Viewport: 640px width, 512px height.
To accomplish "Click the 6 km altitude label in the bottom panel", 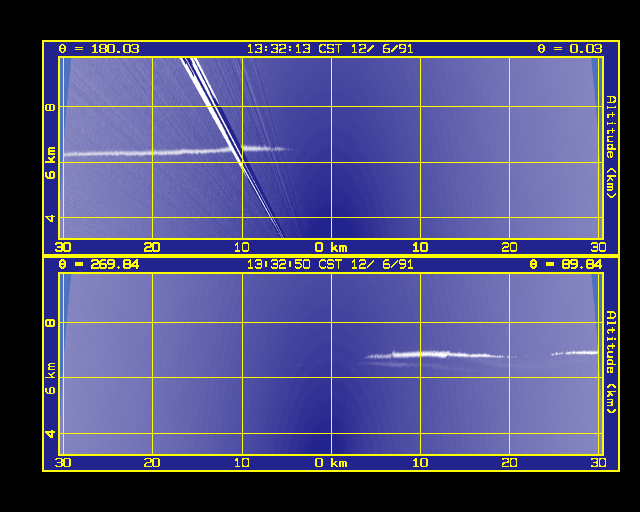I will pyautogui.click(x=50, y=378).
